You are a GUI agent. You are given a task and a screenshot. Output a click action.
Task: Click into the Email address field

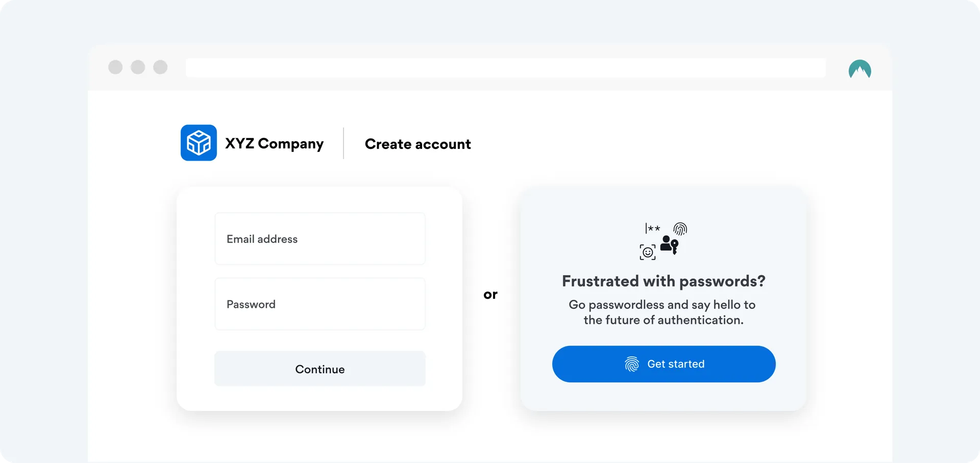pos(320,239)
